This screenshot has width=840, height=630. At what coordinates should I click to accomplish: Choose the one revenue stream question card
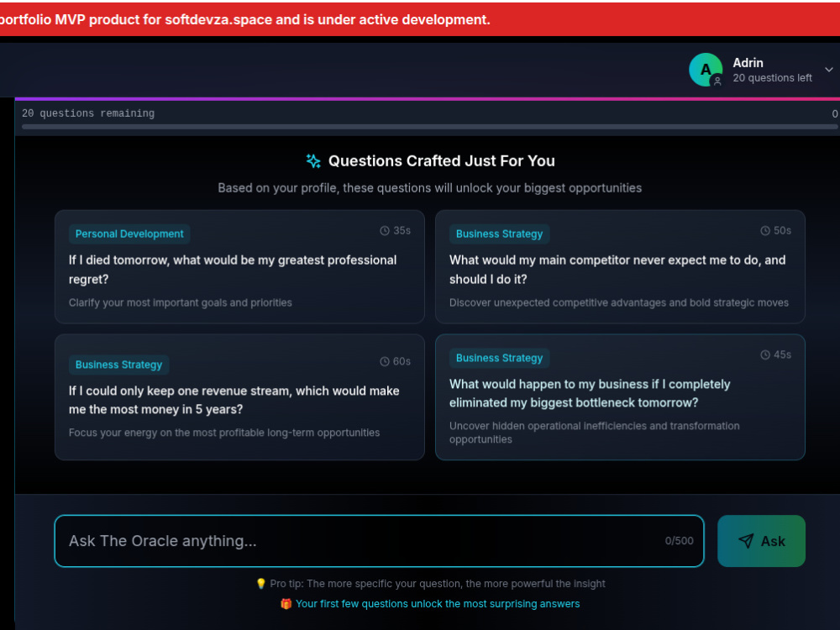(239, 397)
